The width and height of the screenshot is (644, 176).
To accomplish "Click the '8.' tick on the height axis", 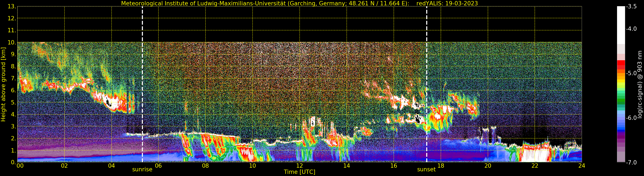I will pyautogui.click(x=13, y=66).
